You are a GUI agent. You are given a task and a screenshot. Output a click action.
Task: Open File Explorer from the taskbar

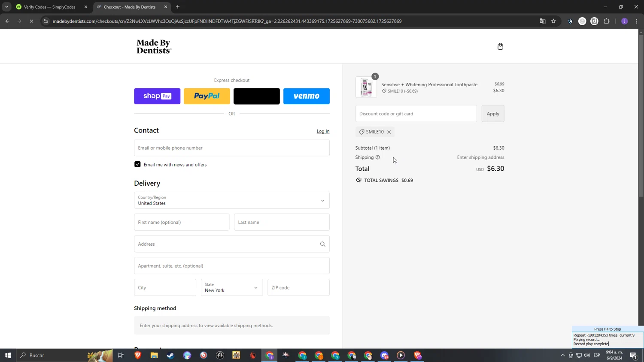click(x=154, y=355)
